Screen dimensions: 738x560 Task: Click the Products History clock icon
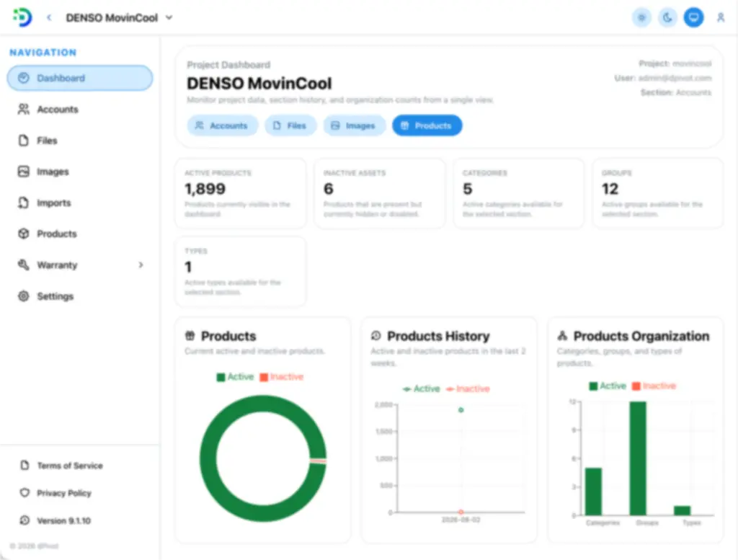coord(375,336)
